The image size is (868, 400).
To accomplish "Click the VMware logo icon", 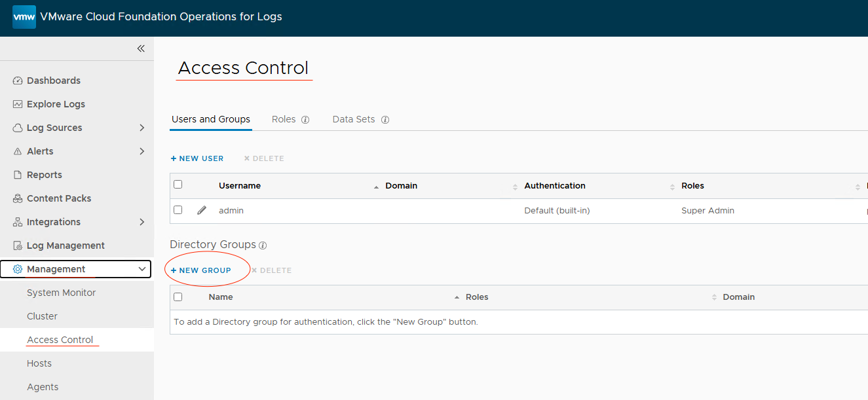I will (x=24, y=17).
